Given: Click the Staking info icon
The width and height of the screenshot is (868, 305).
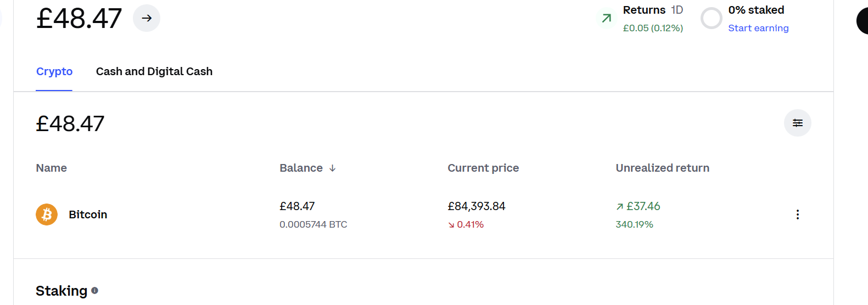Looking at the screenshot, I should coord(94,291).
